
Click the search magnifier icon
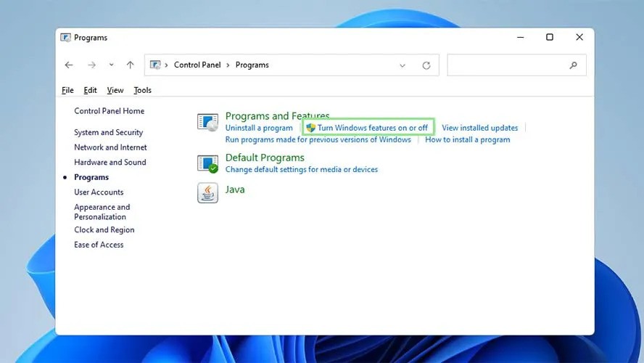[x=574, y=65]
